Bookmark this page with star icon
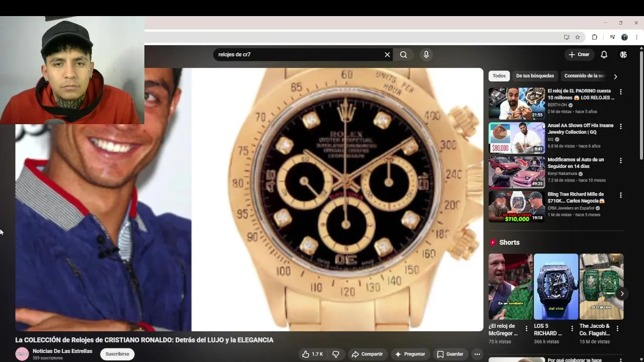This screenshot has width=644, height=362. pyautogui.click(x=578, y=37)
